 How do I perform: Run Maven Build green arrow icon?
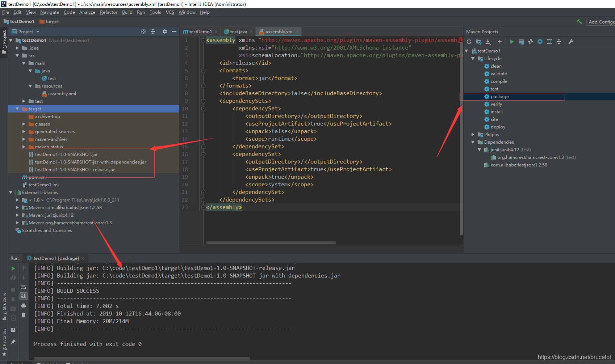512,42
